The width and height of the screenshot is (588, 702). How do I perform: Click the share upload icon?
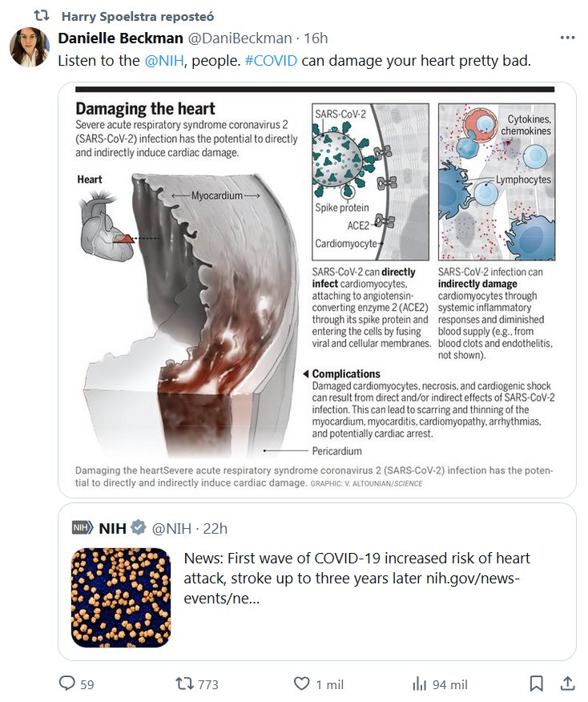coord(566,684)
